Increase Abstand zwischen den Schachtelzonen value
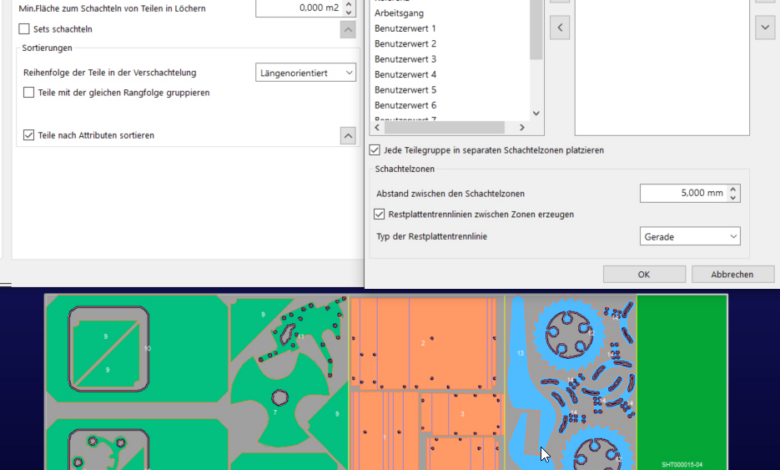 [733, 189]
